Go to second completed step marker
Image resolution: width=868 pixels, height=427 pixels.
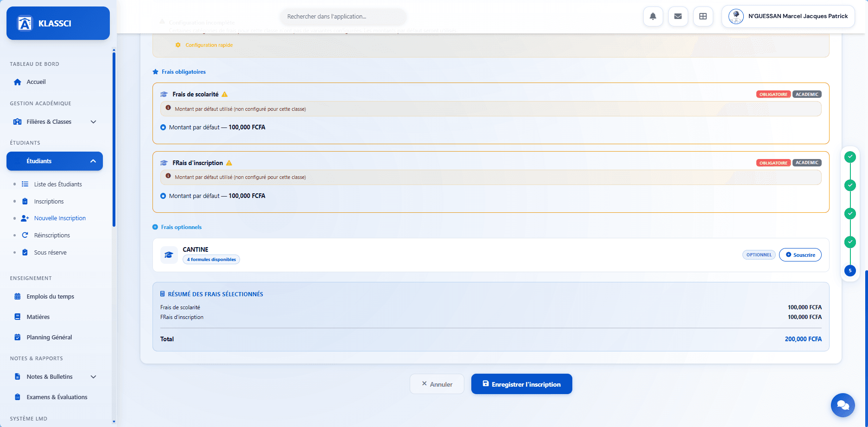(x=850, y=185)
